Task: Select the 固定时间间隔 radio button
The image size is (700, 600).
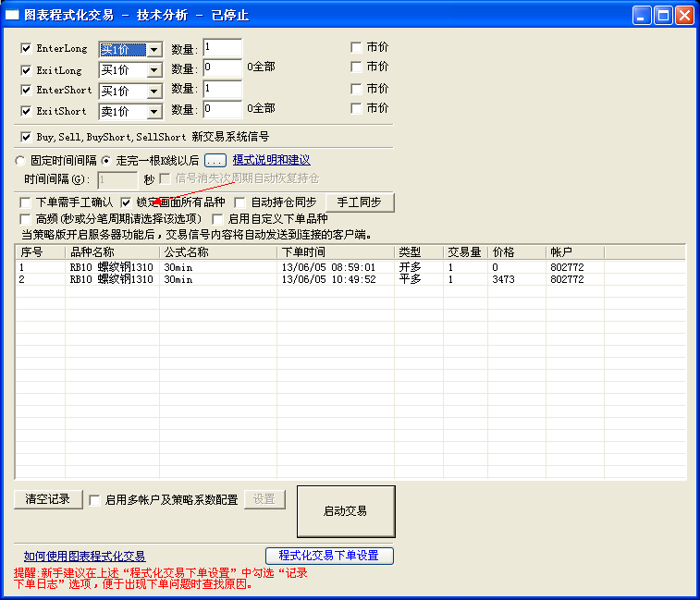Action: pos(20,160)
